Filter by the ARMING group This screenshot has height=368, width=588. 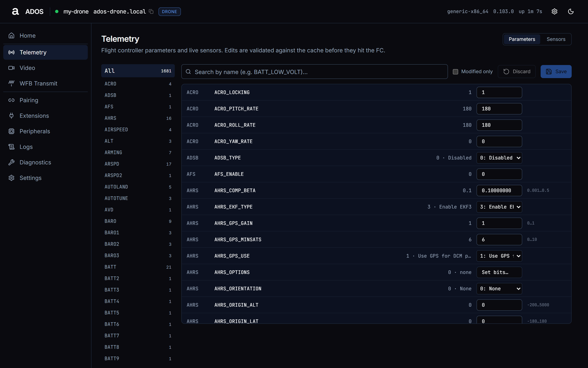tap(138, 153)
